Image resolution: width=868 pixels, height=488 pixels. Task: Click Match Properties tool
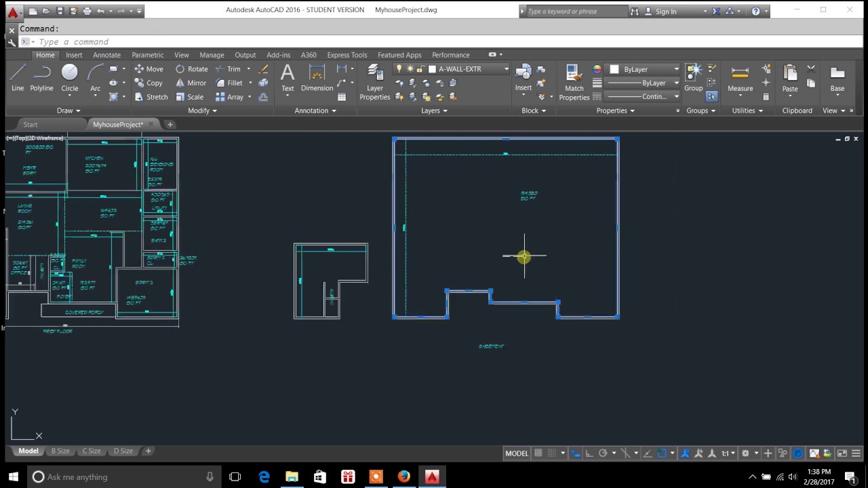[x=574, y=82]
